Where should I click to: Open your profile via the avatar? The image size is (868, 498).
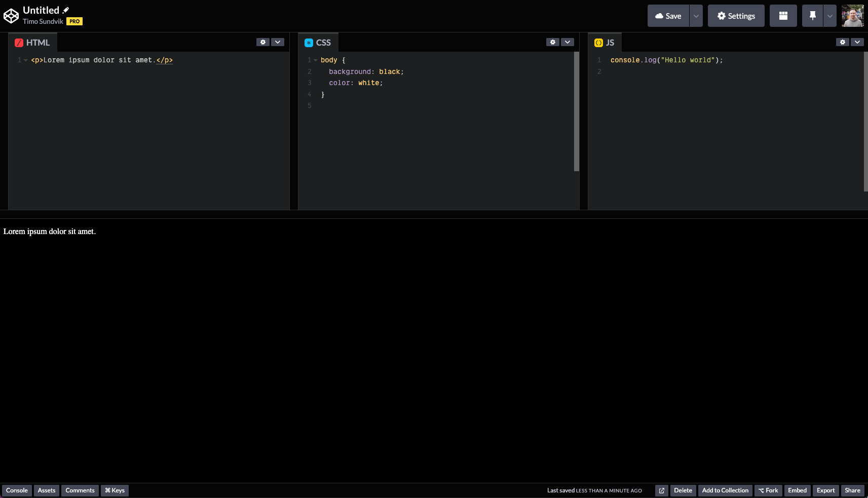coord(853,16)
